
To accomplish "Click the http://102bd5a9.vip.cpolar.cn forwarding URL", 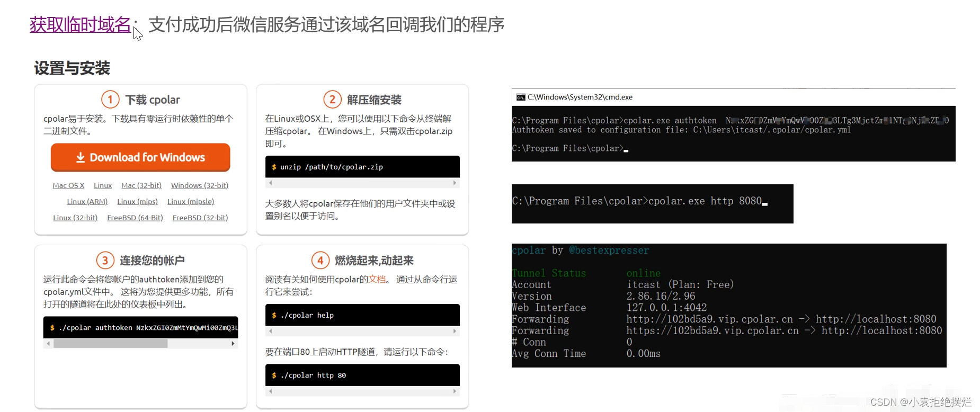I will point(710,319).
